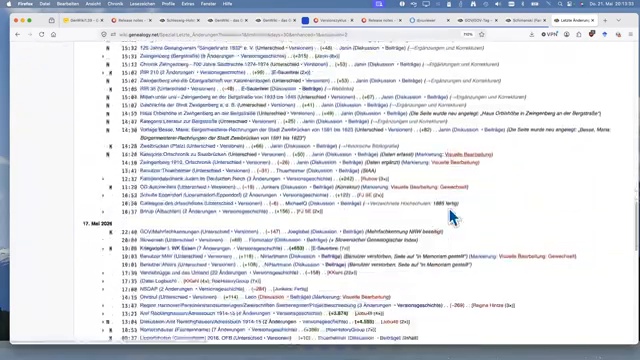Viewport: 640px width, 360px height.
Task: Expand the 17:39 grouped entry with 22 Änderungen
Action: pyautogui.click(x=103, y=273)
